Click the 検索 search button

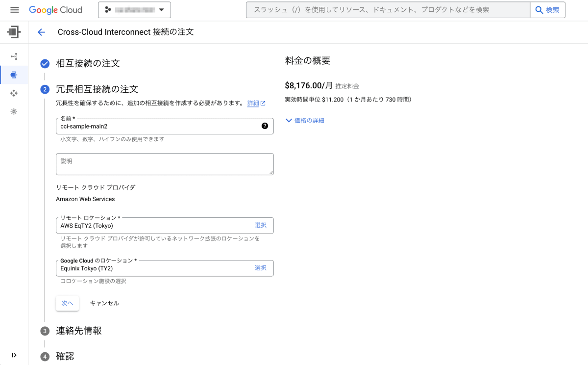coord(548,10)
